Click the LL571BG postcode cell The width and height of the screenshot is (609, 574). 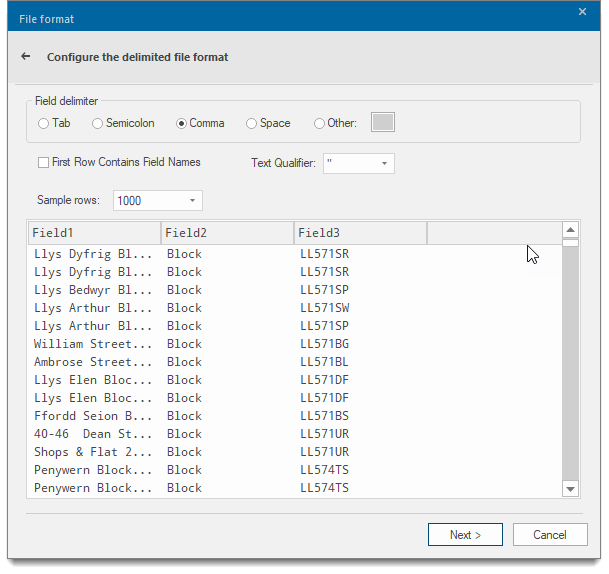pyautogui.click(x=325, y=344)
